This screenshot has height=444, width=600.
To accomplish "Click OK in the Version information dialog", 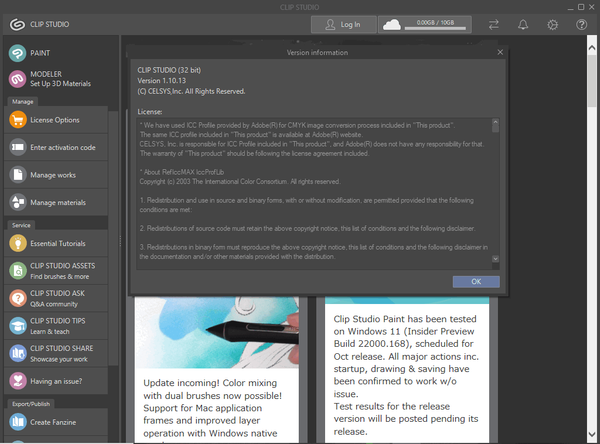I will coord(476,282).
